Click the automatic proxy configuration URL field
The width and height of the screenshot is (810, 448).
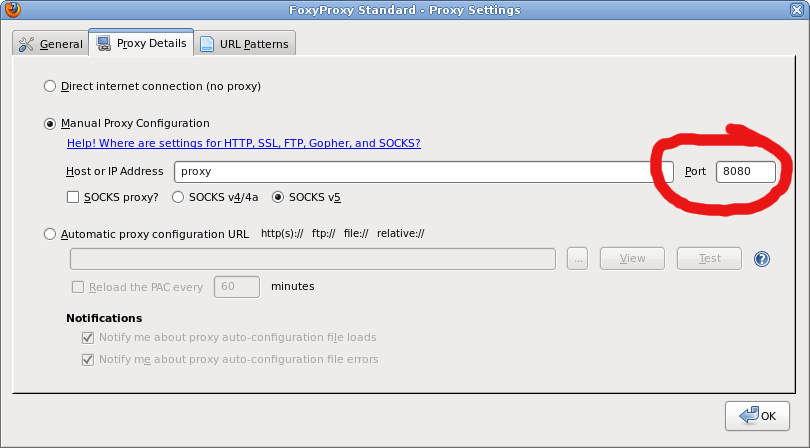point(313,259)
